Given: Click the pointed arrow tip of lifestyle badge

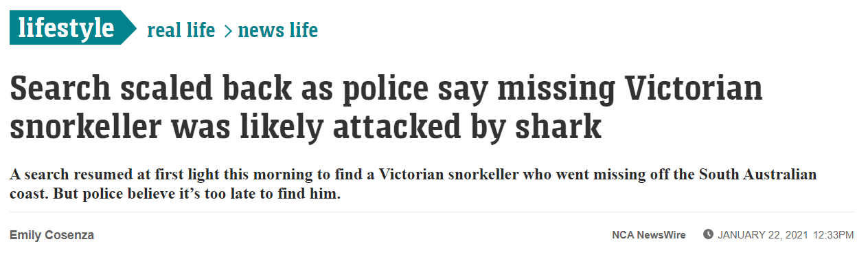Looking at the screenshot, I should coord(130,27).
